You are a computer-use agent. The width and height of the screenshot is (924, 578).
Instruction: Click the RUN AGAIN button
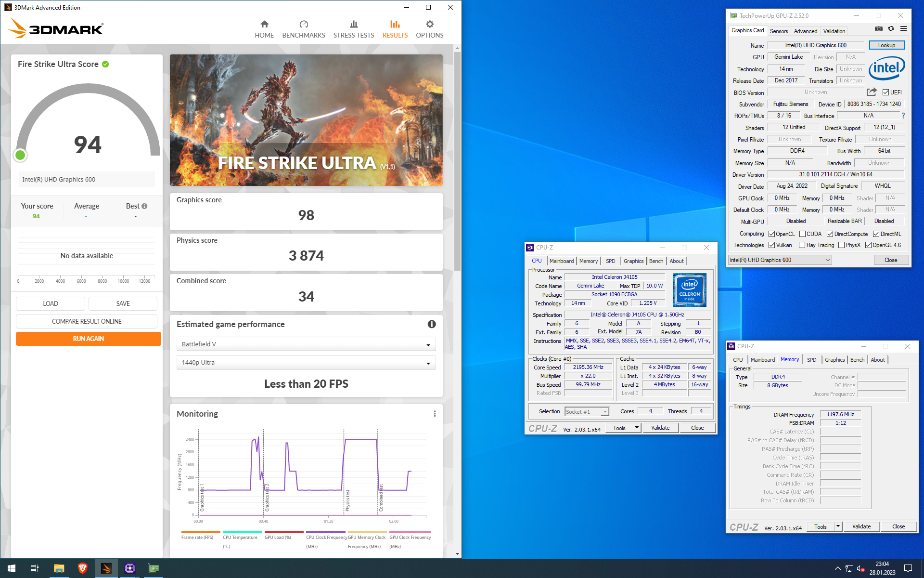tap(89, 339)
